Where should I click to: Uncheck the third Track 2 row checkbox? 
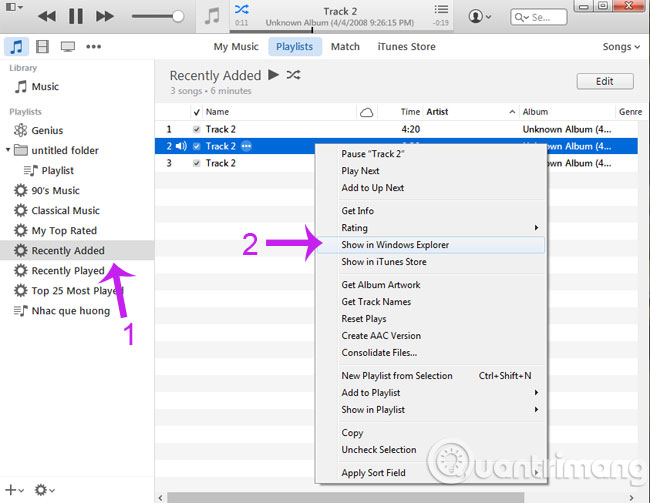pyautogui.click(x=196, y=163)
